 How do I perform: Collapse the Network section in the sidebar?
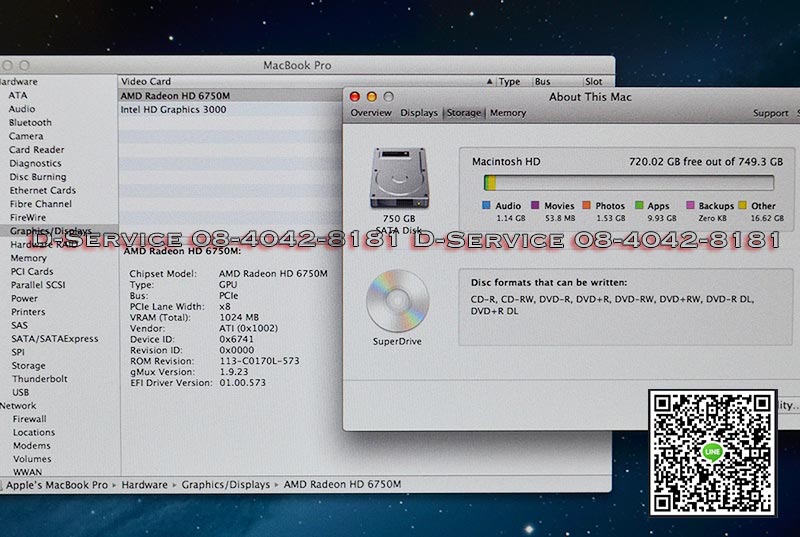(x=18, y=406)
